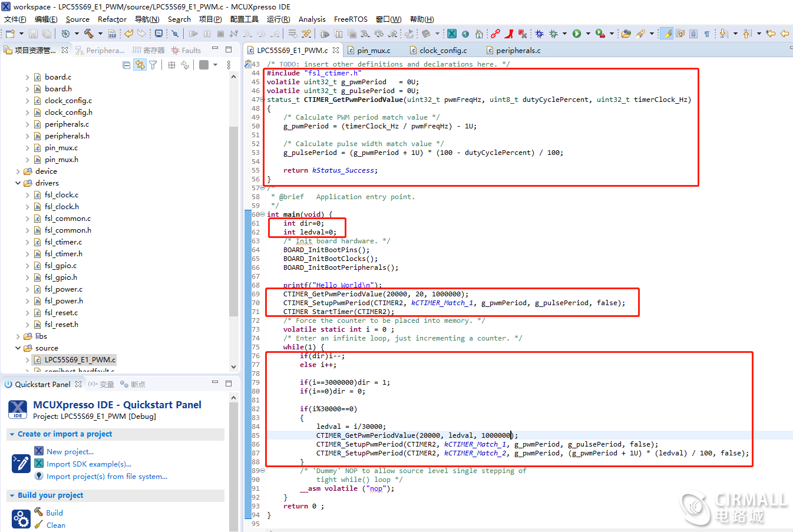This screenshot has height=532, width=793.
Task: Switch to the pin_mux.c editor tab
Action: pos(373,50)
